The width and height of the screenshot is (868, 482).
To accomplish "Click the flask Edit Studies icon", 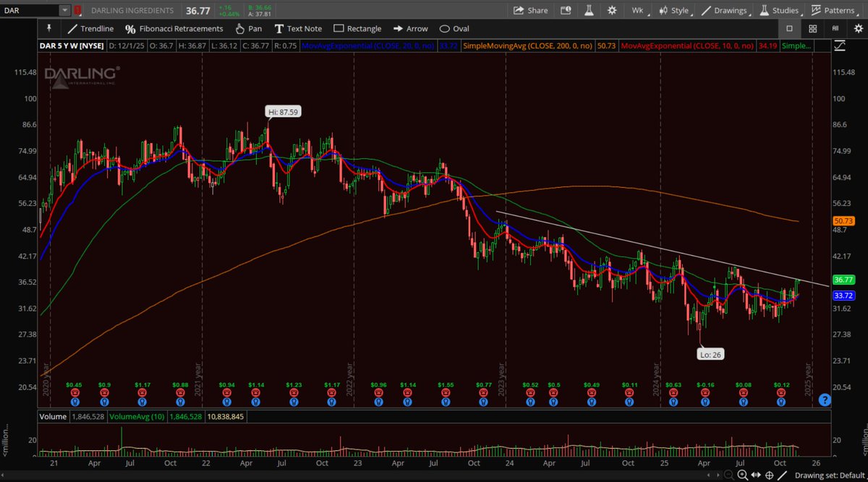I will tap(589, 10).
